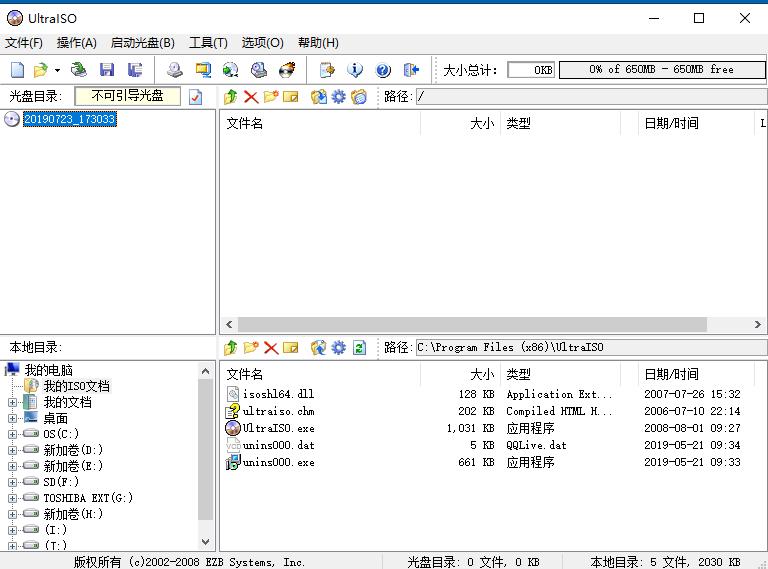Viewport: 768px width, 569px height.
Task: Select 我的电脑 root tree node
Action: 48,370
